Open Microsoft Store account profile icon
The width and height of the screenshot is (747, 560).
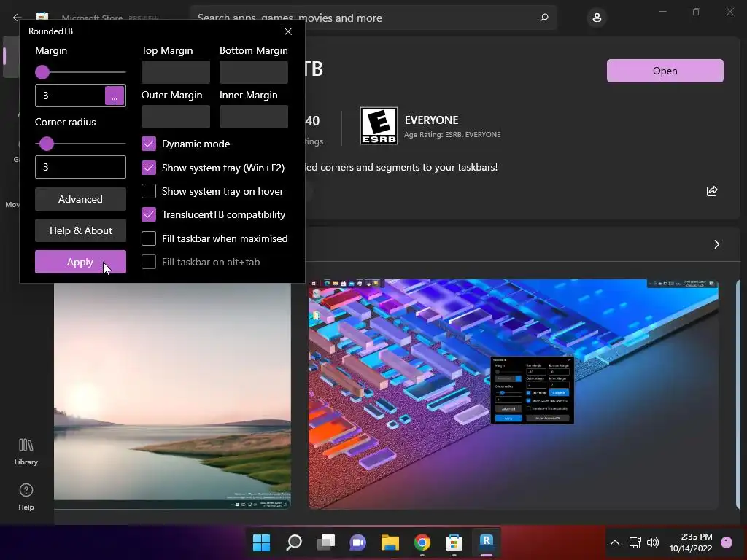[x=597, y=17]
